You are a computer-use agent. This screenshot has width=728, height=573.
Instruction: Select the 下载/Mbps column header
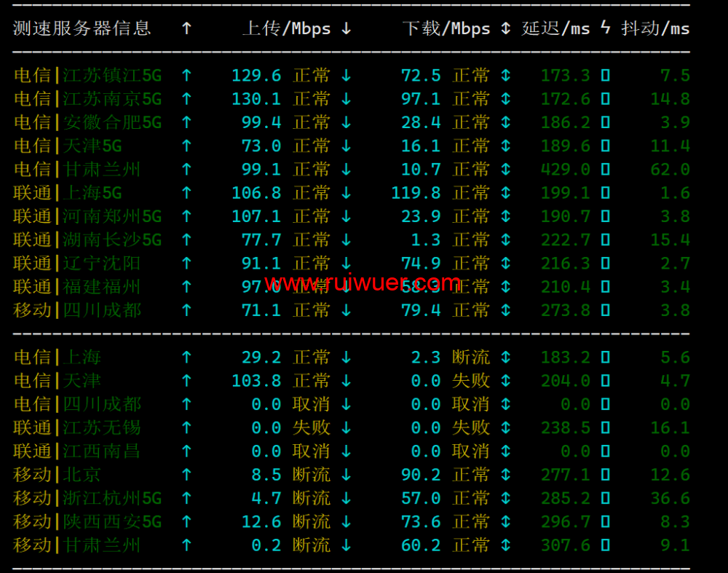tap(446, 28)
